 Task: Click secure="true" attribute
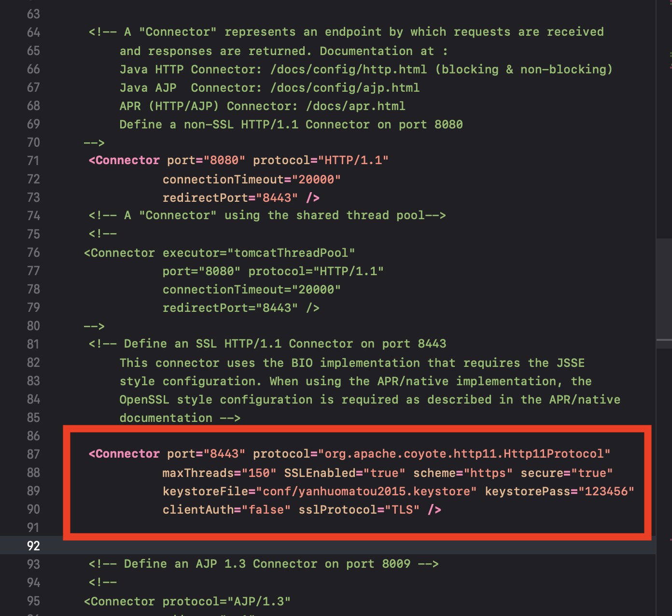click(x=567, y=473)
